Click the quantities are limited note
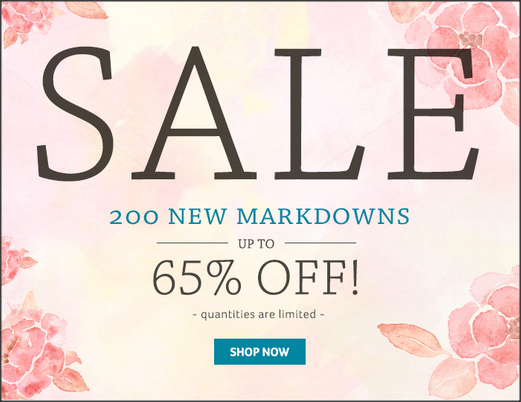Viewport: 521px width, 402px height. click(259, 314)
